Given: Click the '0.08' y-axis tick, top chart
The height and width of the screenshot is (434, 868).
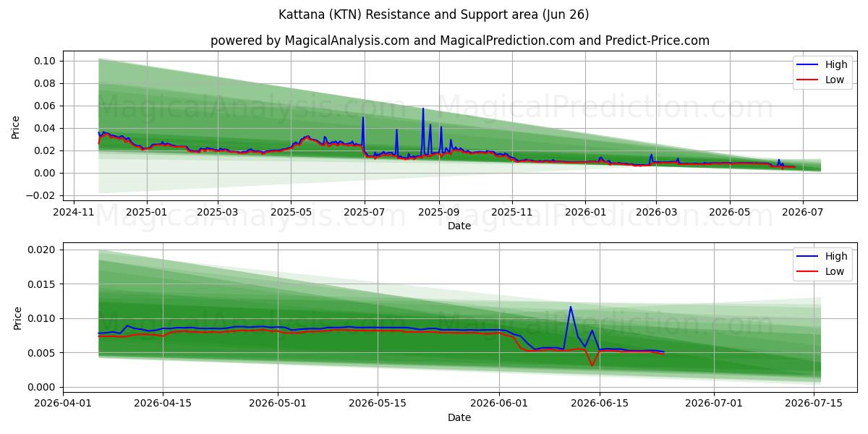Looking at the screenshot, I should tap(45, 83).
